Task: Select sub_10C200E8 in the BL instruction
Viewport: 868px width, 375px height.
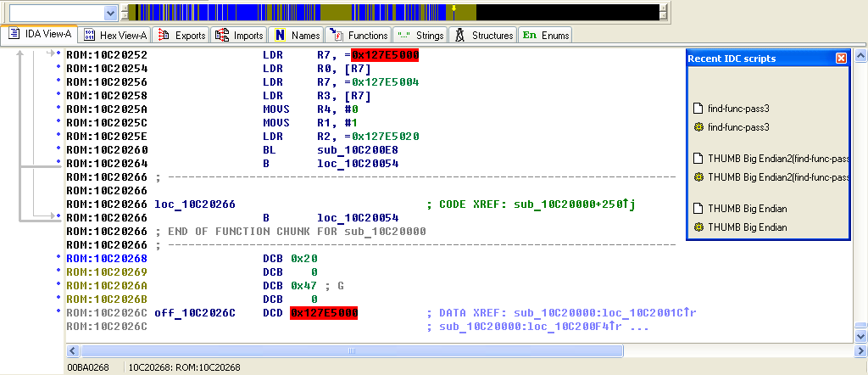Action: tap(358, 150)
